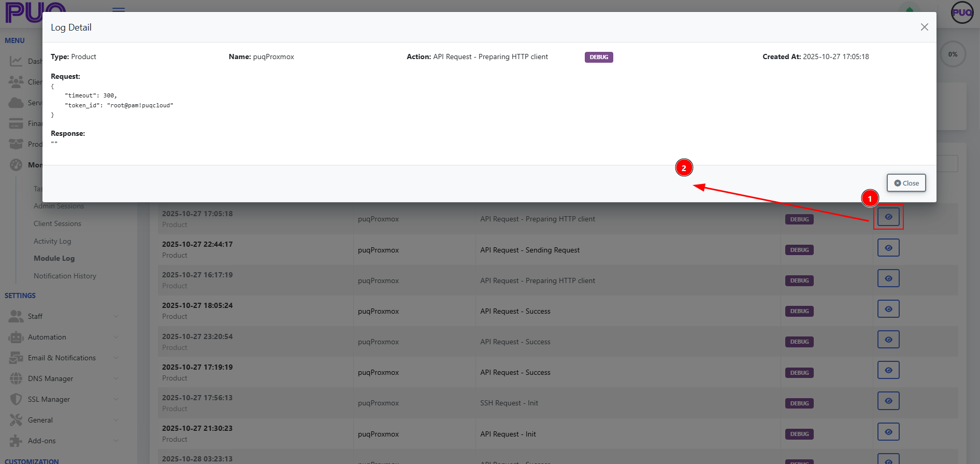Open eye icon for 23:20:54 log entry

[x=888, y=340]
